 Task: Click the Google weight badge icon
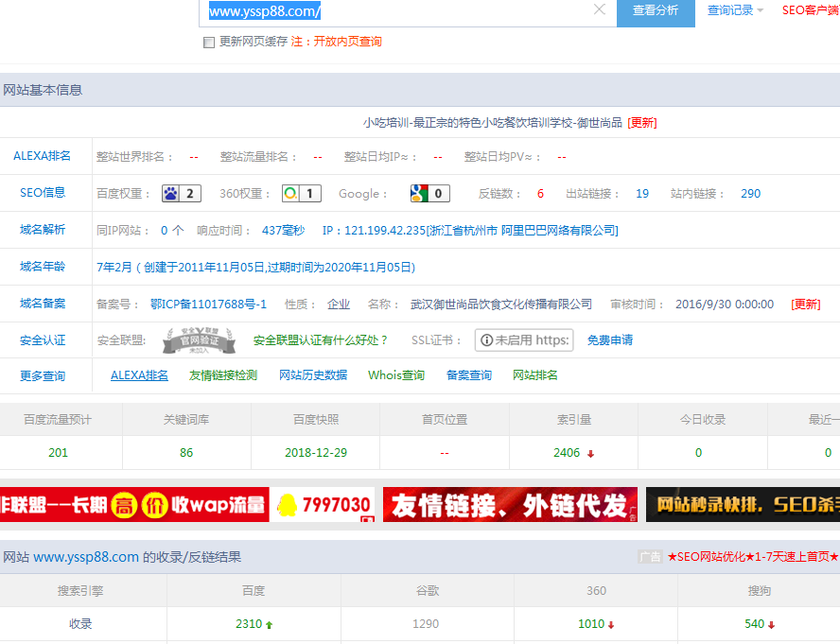coord(419,194)
